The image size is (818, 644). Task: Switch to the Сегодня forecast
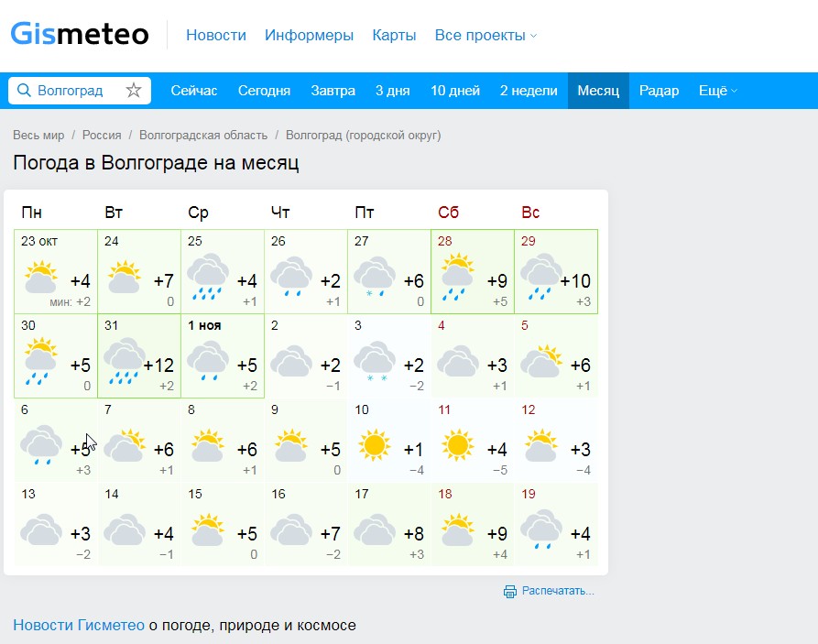point(264,91)
